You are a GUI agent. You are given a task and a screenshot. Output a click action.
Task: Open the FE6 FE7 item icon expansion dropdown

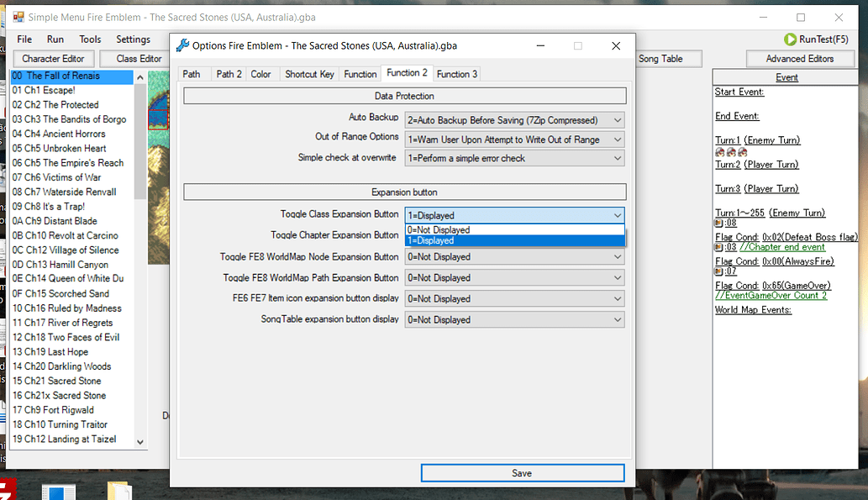point(616,298)
